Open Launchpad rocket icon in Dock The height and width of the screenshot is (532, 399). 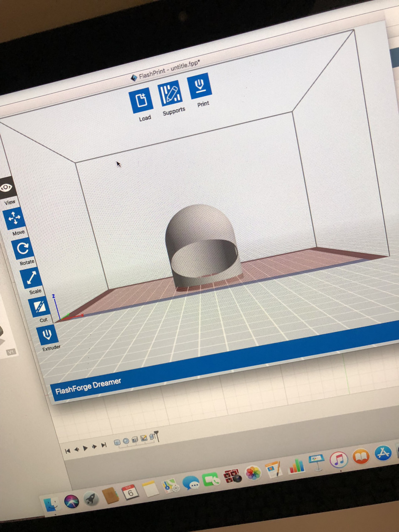[x=91, y=499]
